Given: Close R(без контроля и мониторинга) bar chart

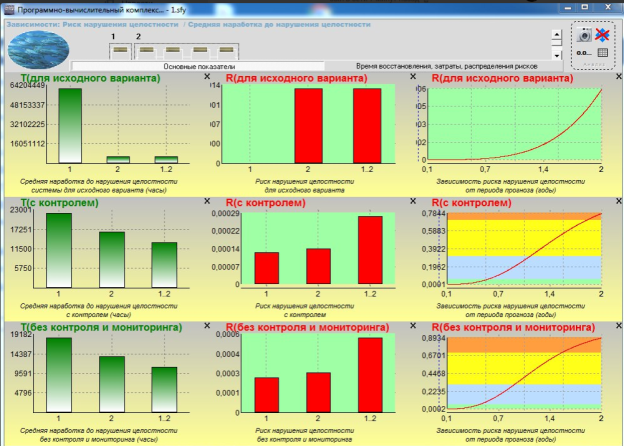Looking at the screenshot, I should pos(413,326).
